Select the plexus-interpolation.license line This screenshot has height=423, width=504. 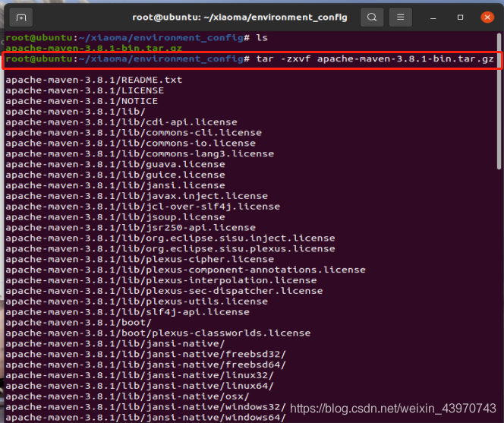[x=161, y=280]
